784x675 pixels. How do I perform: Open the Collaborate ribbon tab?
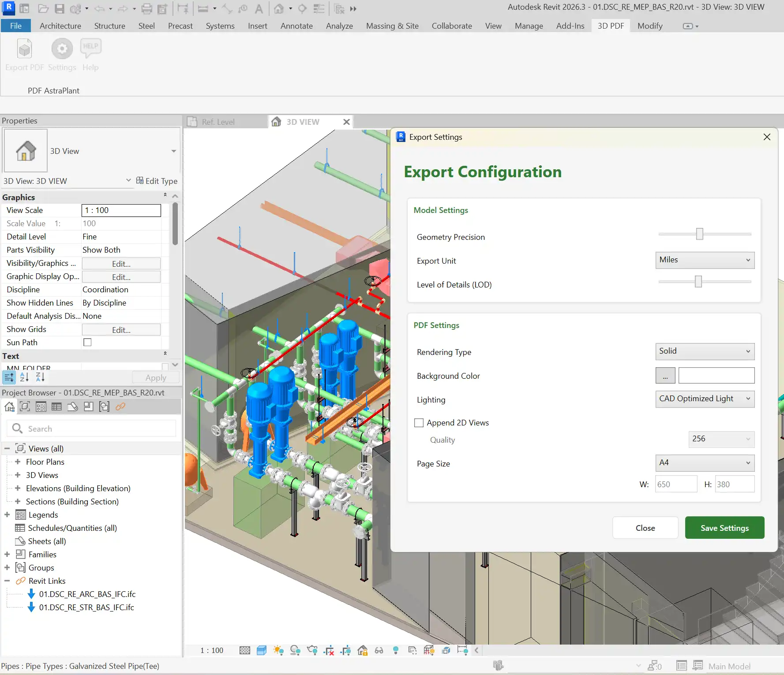coord(451,26)
